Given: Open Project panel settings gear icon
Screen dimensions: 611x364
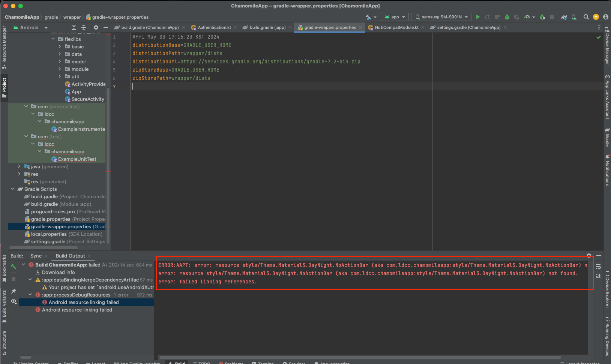Looking at the screenshot, I should (96, 27).
